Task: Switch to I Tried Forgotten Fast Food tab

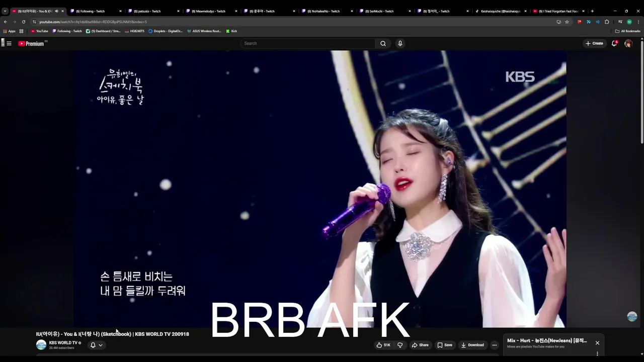Action: tap(557, 11)
